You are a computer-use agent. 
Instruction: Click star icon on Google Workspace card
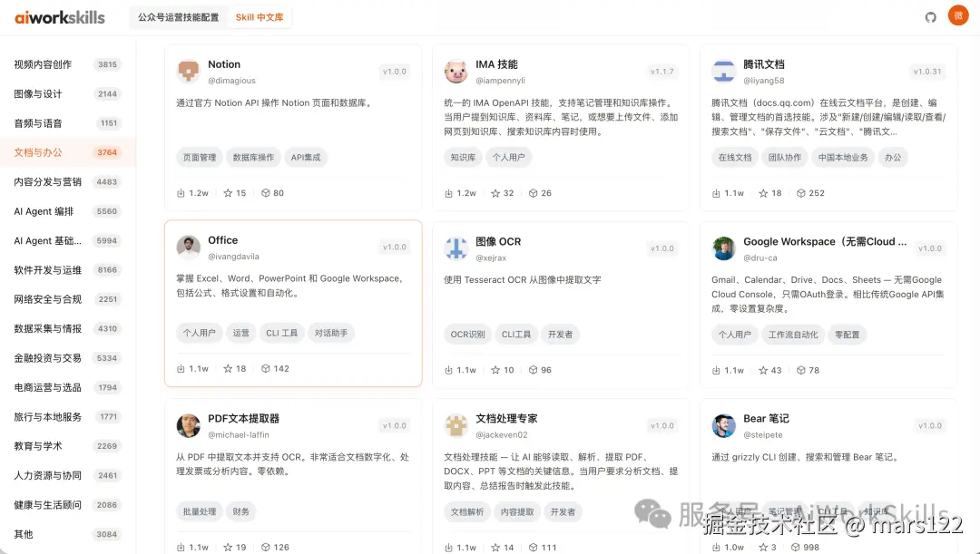[762, 370]
